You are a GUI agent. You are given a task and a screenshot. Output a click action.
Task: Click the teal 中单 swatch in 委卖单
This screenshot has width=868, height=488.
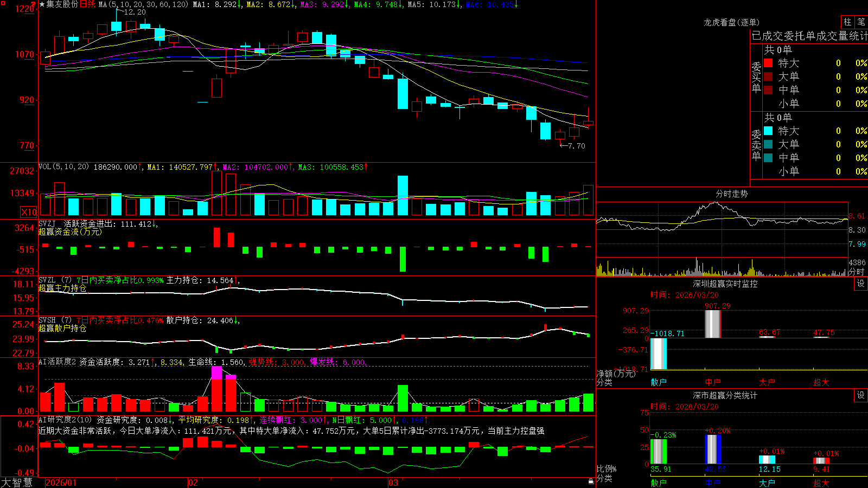point(768,158)
